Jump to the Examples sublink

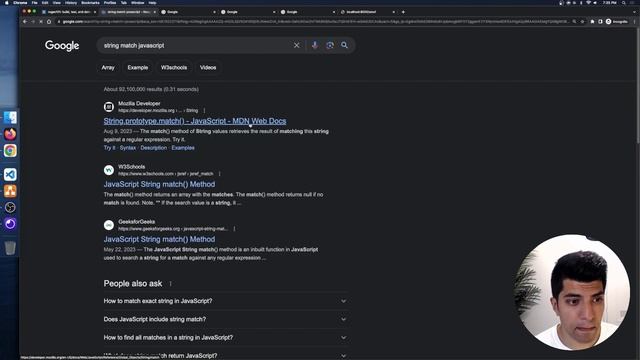coord(183,148)
